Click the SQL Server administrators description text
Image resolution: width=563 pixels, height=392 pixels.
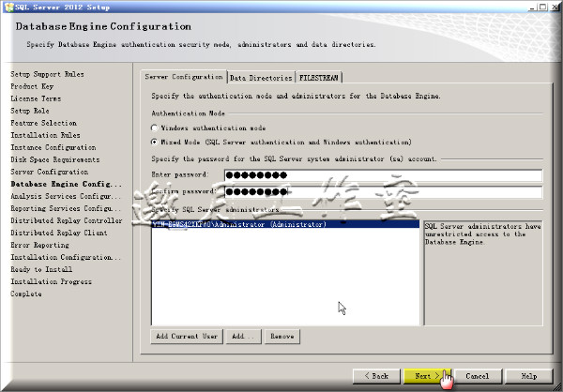tap(482, 234)
